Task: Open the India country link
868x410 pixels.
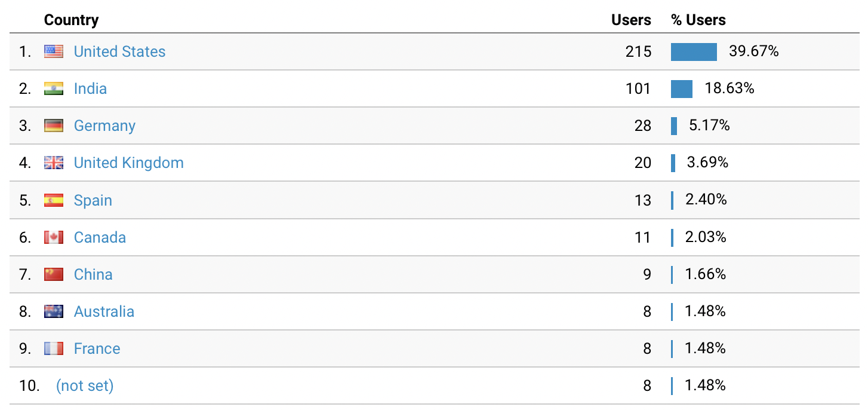Action: 90,89
